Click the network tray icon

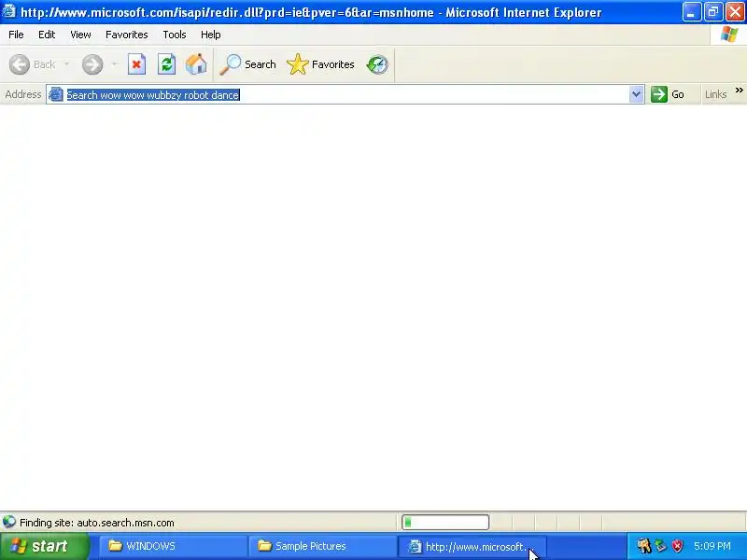pyautogui.click(x=661, y=546)
